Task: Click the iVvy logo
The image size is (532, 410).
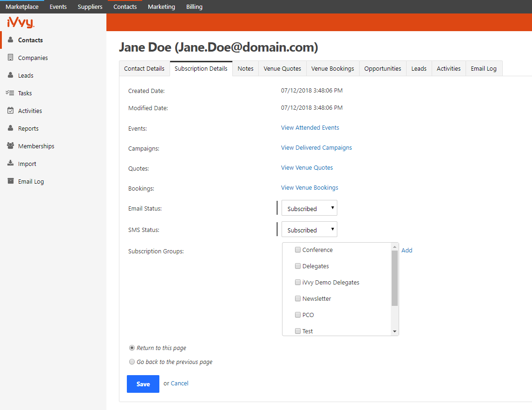Action: click(21, 22)
